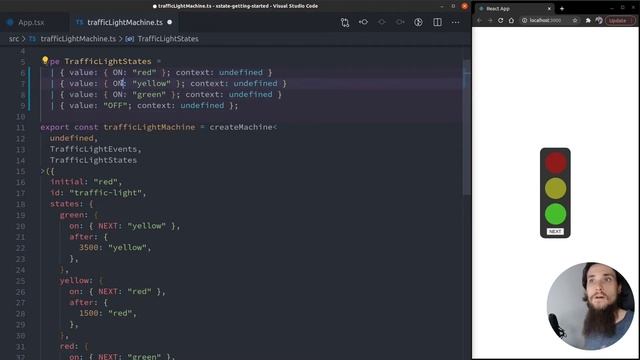This screenshot has height=360, width=640.
Task: Click the green traffic light circle
Action: (x=556, y=213)
